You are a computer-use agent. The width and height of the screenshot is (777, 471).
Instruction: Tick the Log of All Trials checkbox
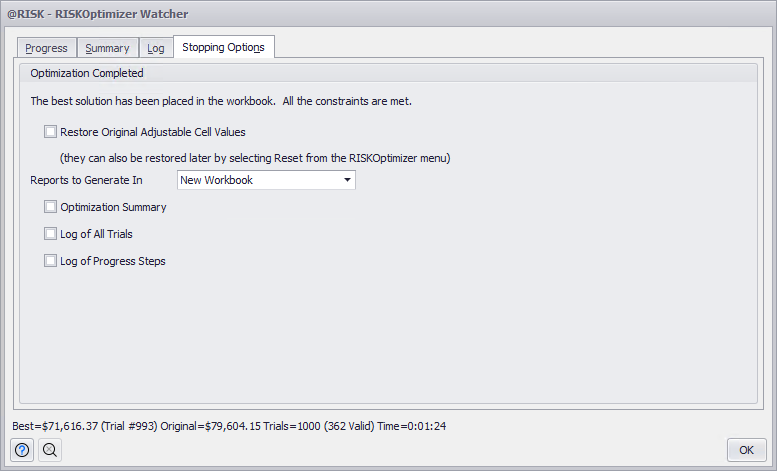[51, 234]
